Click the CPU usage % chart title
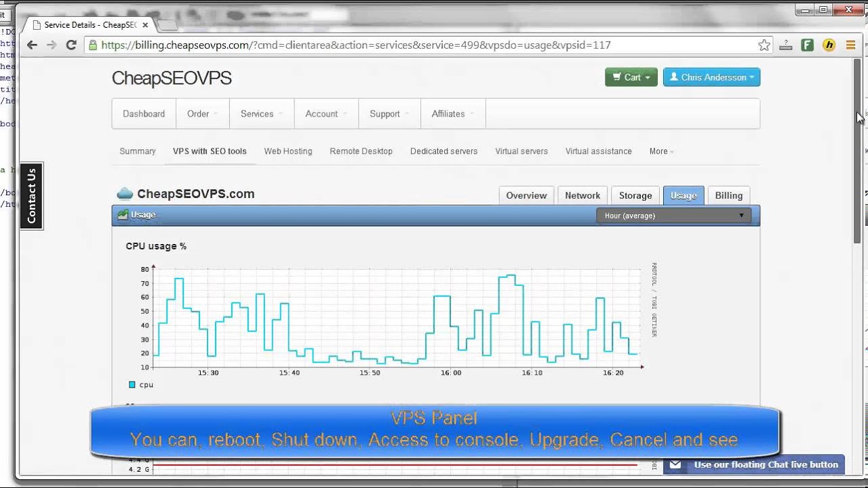 coord(156,246)
